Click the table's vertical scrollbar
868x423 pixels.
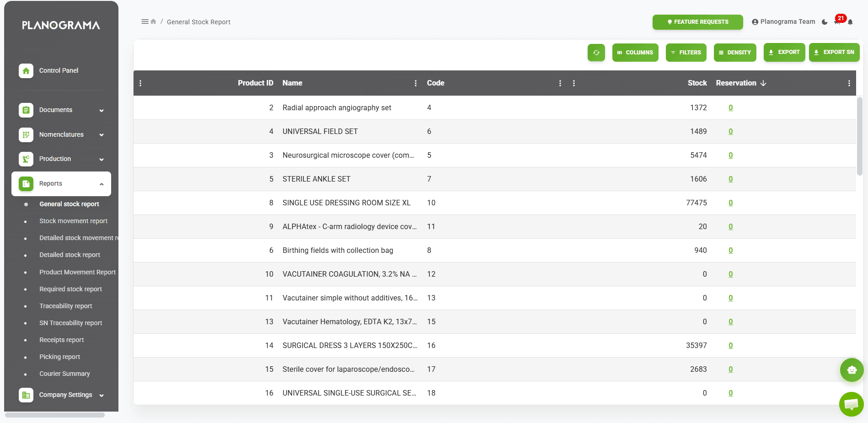860,136
